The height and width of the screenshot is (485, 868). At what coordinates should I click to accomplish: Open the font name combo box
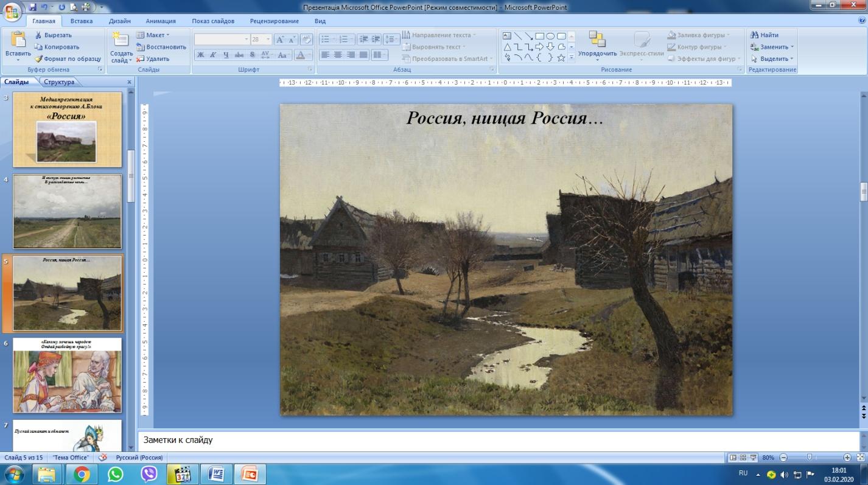pyautogui.click(x=222, y=39)
